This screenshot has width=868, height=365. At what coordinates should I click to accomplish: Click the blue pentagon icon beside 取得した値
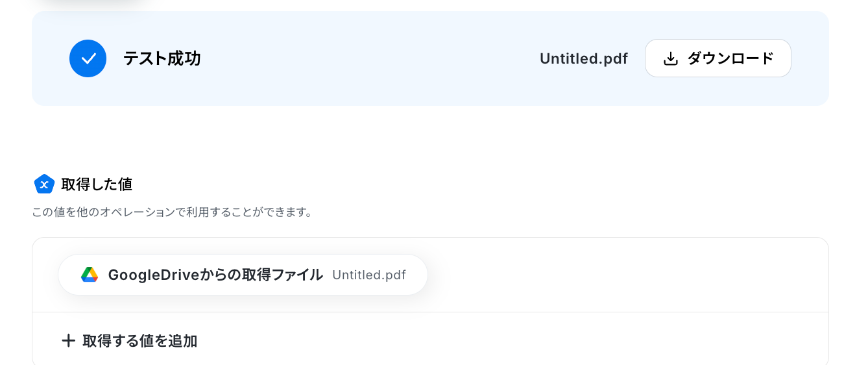pyautogui.click(x=44, y=184)
